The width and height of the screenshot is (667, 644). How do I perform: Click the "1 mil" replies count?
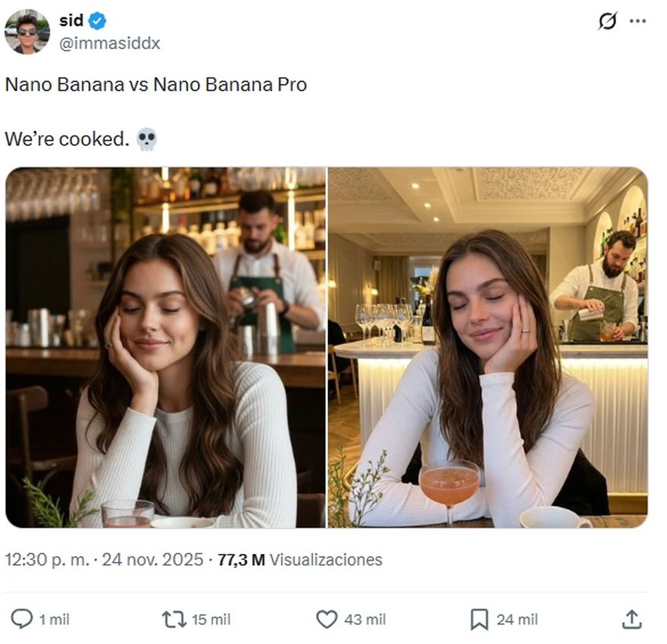(x=54, y=619)
